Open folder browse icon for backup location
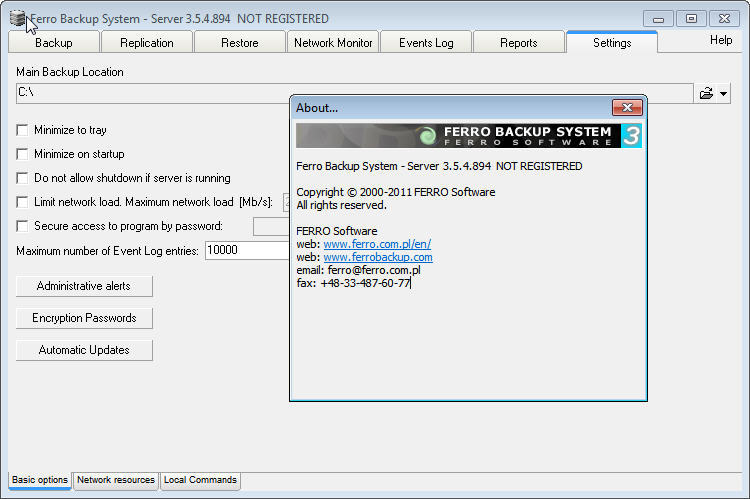 coord(706,93)
